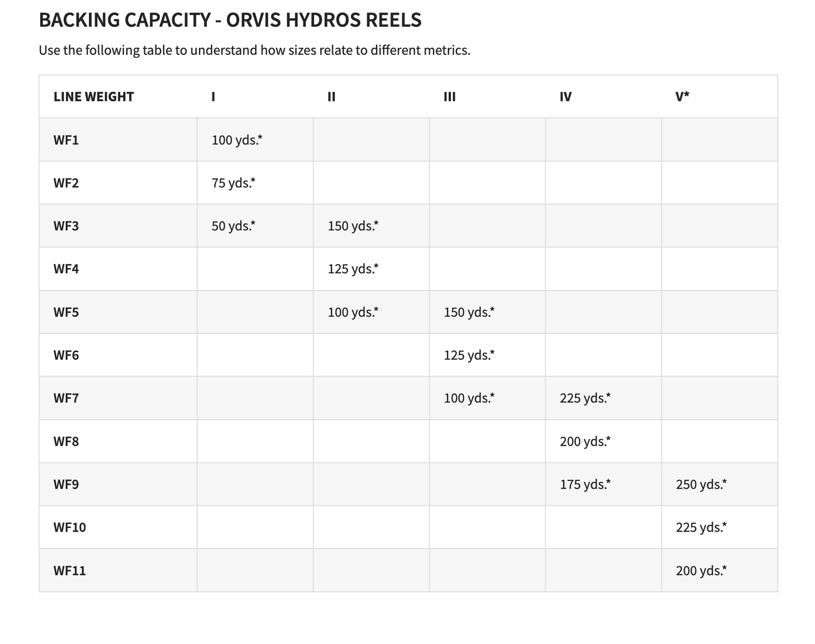Click the V* column header
This screenshot has width=815, height=644.
tap(682, 97)
